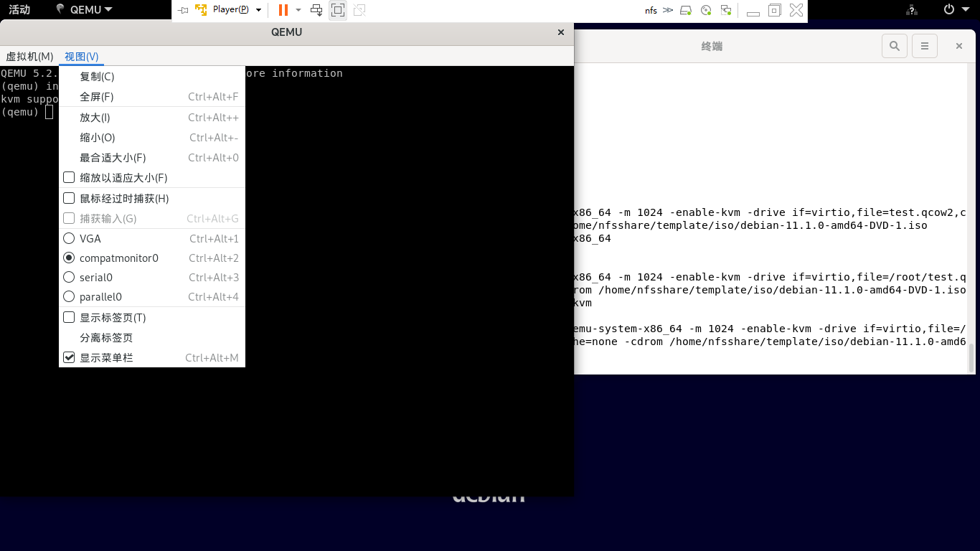This screenshot has width=980, height=551.
Task: Choose 放大(I) zoom in entry
Action: coord(152,118)
